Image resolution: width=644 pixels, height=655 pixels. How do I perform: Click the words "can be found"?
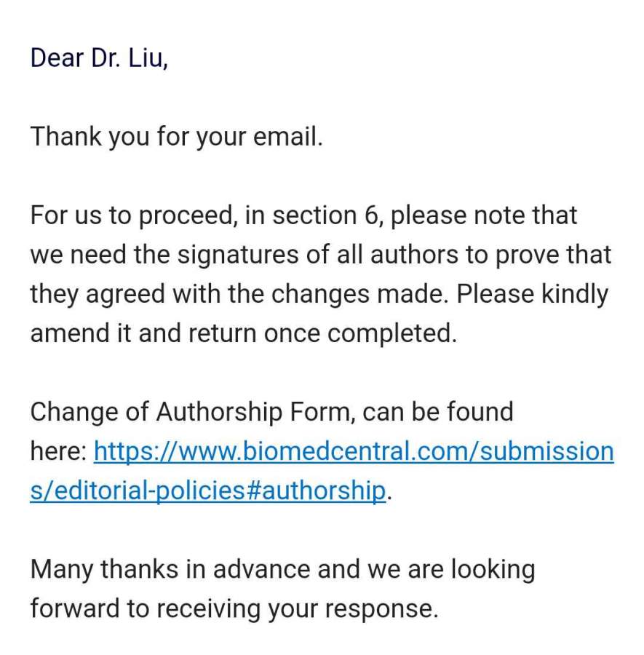click(438, 412)
